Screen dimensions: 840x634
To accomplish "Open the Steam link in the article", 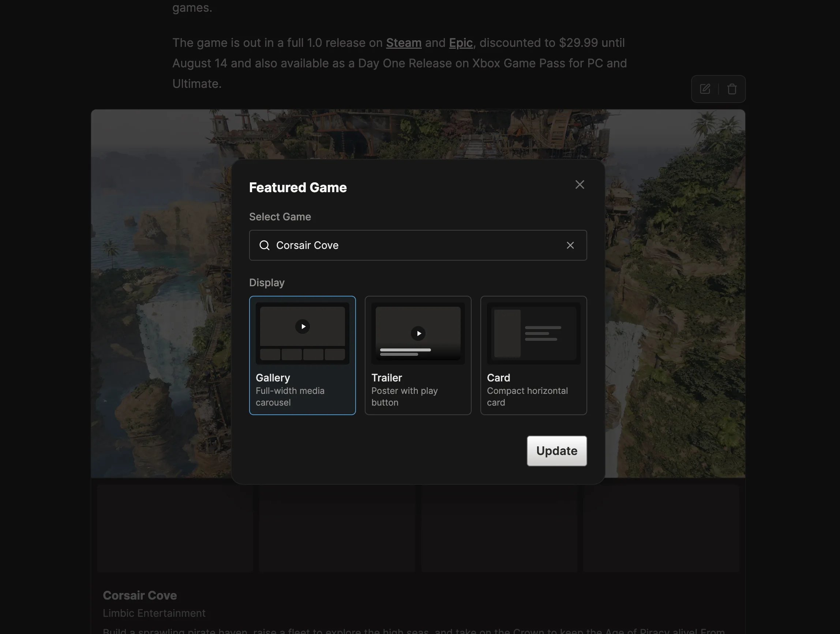I will 404,43.
